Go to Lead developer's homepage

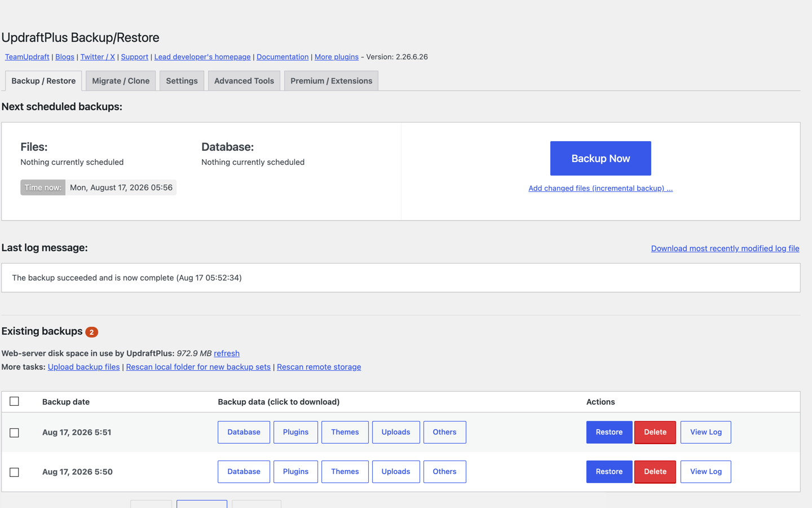pyautogui.click(x=202, y=57)
